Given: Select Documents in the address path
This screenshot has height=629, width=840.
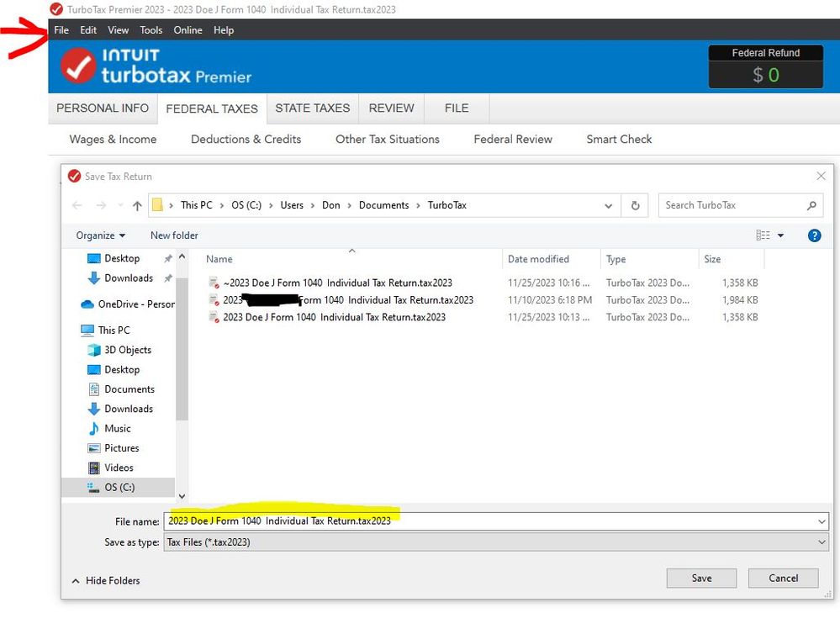Looking at the screenshot, I should tap(383, 205).
